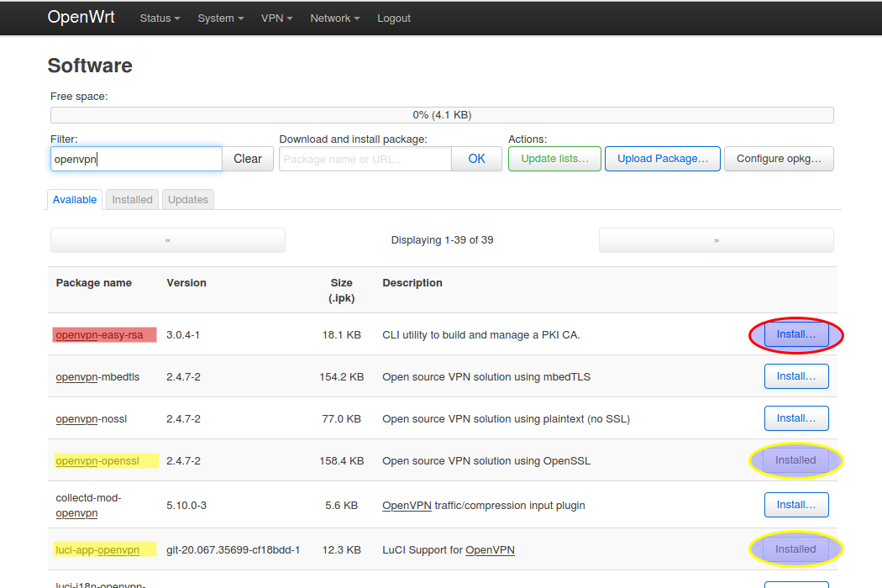Click version git-20.067.35699-cf18bdd-1 cell

(x=234, y=549)
